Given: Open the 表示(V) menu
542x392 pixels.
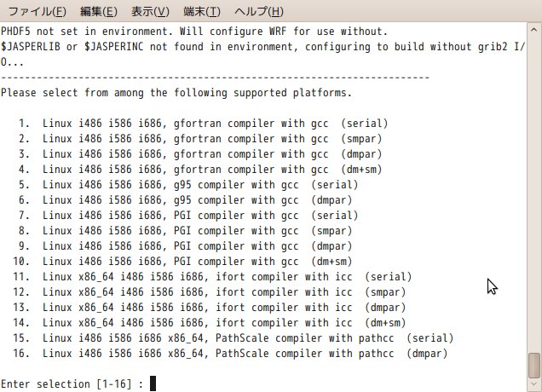Looking at the screenshot, I should [150, 12].
